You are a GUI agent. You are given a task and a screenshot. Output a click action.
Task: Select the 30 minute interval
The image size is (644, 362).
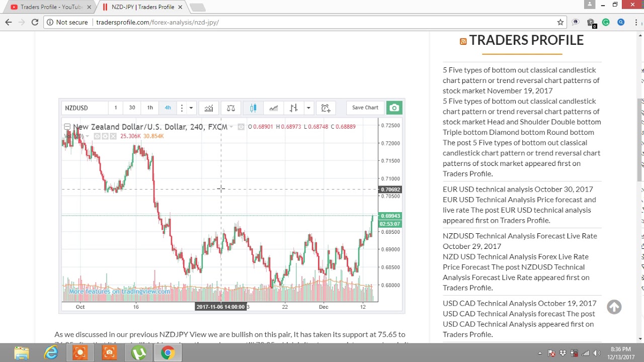tap(132, 108)
